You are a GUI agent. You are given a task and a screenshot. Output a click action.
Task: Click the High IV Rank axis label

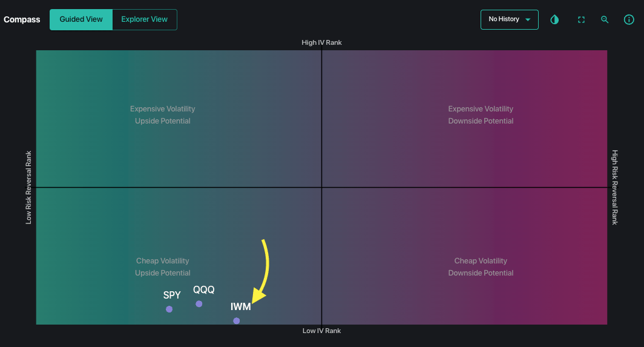point(322,42)
